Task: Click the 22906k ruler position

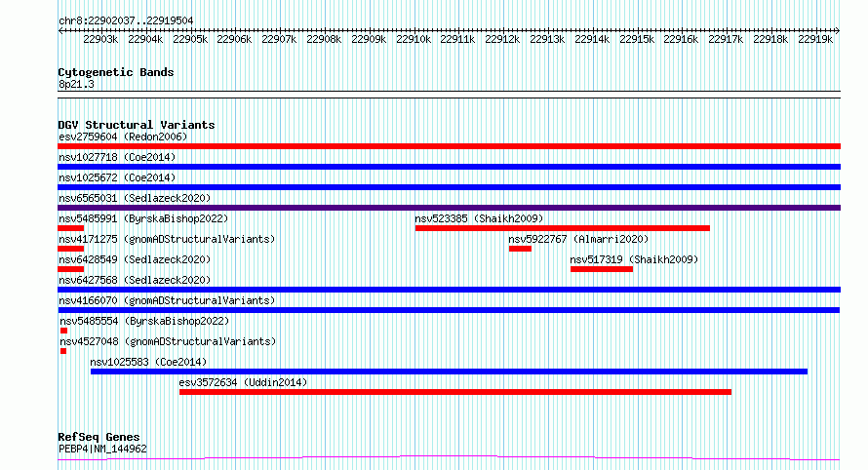Action: pyautogui.click(x=234, y=39)
